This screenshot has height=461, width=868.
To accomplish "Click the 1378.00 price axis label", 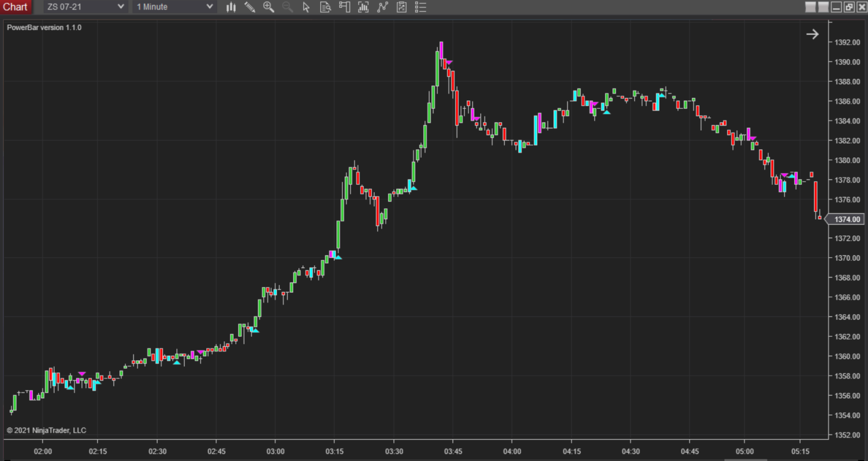I will pyautogui.click(x=847, y=180).
